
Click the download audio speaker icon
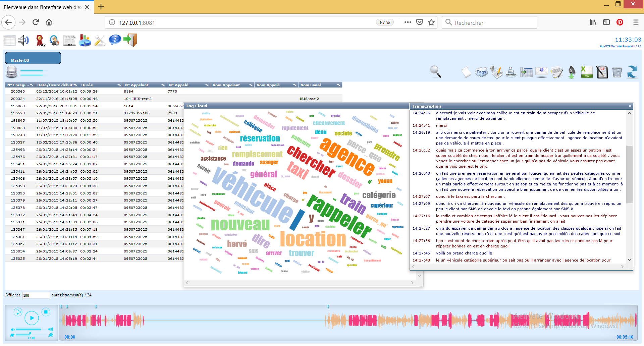[572, 72]
